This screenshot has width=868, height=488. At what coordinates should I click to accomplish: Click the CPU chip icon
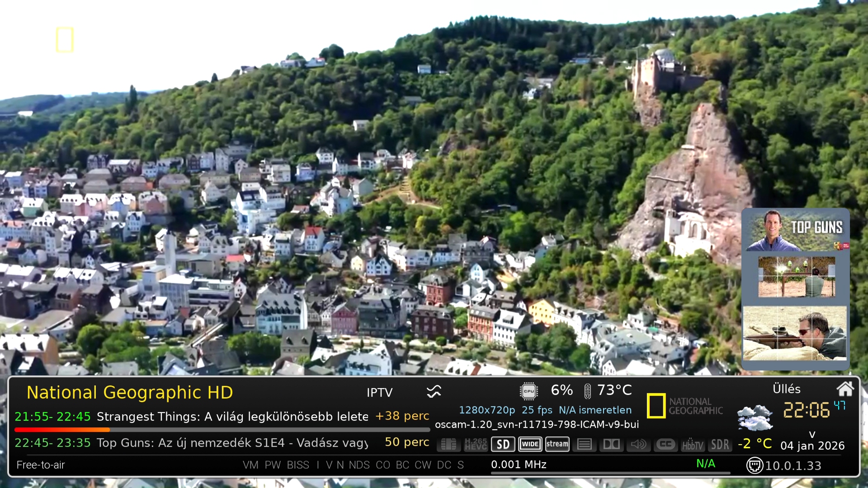pos(528,391)
